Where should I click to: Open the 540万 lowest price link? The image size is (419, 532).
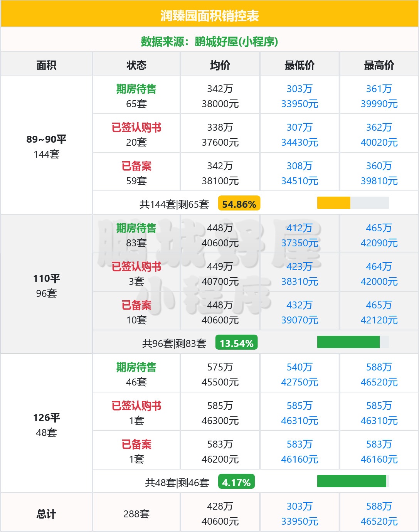tap(300, 367)
